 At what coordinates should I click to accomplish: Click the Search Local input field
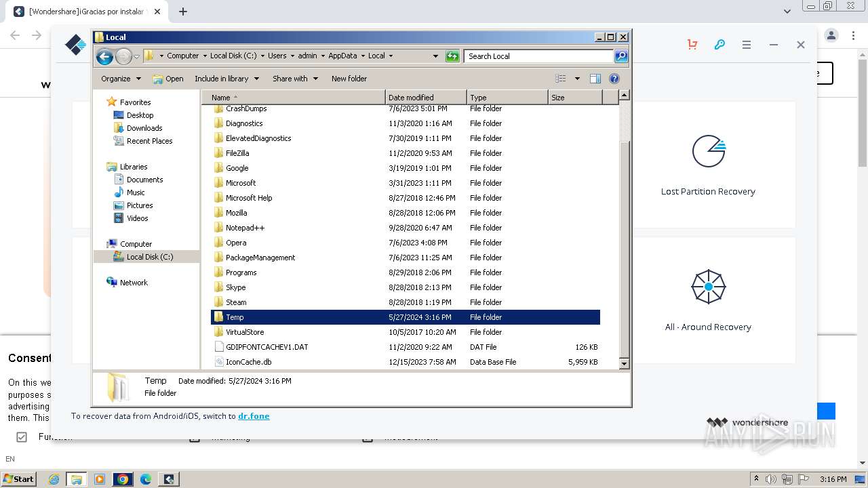coord(539,56)
